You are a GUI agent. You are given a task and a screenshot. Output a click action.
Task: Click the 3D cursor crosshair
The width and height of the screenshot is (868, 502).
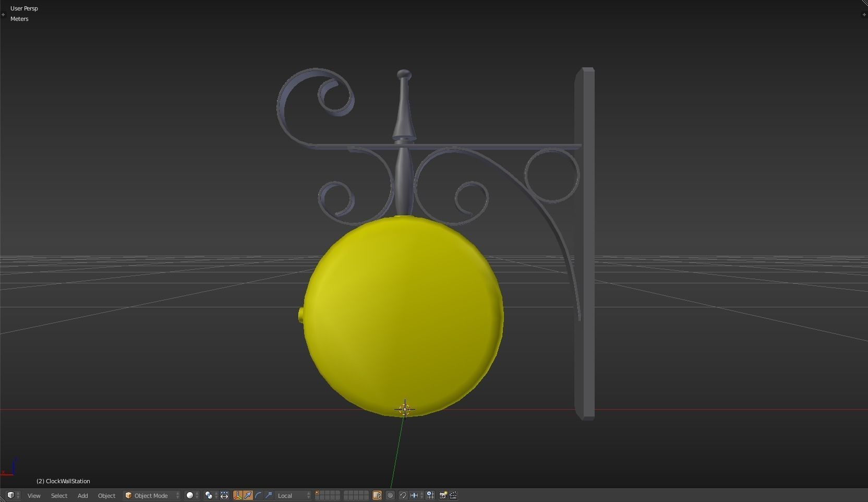[405, 409]
